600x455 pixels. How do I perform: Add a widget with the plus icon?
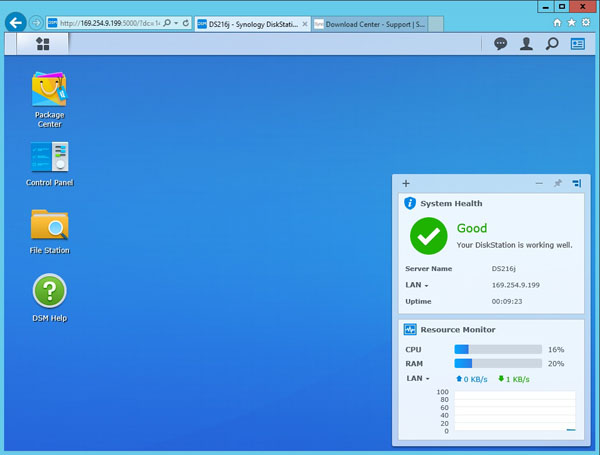pyautogui.click(x=406, y=184)
